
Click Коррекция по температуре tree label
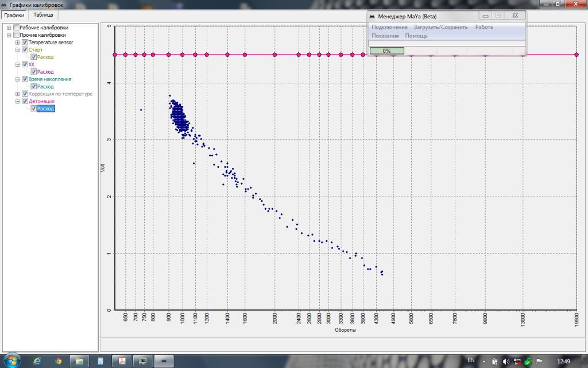[x=60, y=94]
